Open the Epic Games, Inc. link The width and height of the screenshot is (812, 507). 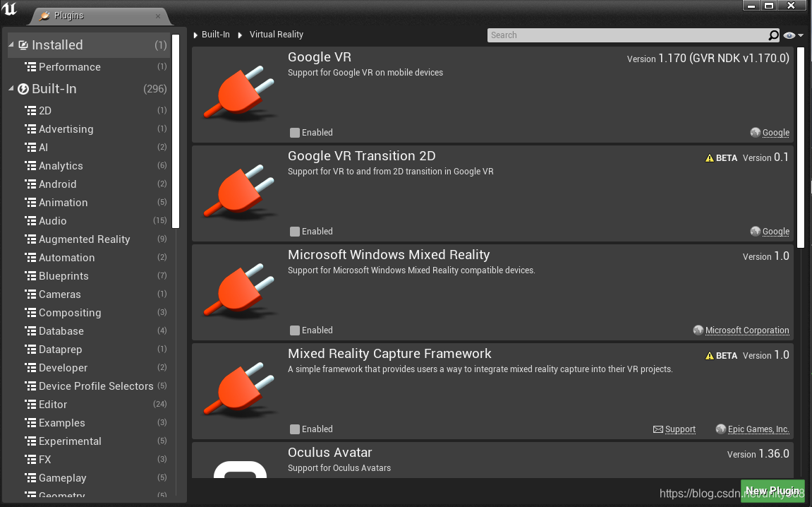click(x=758, y=429)
